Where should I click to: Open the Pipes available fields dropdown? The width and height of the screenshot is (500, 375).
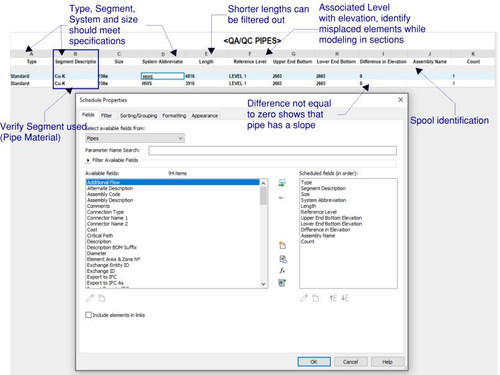pyautogui.click(x=135, y=138)
